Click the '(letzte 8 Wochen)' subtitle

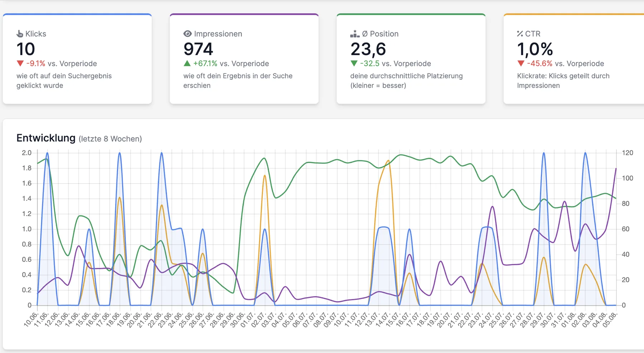(110, 139)
